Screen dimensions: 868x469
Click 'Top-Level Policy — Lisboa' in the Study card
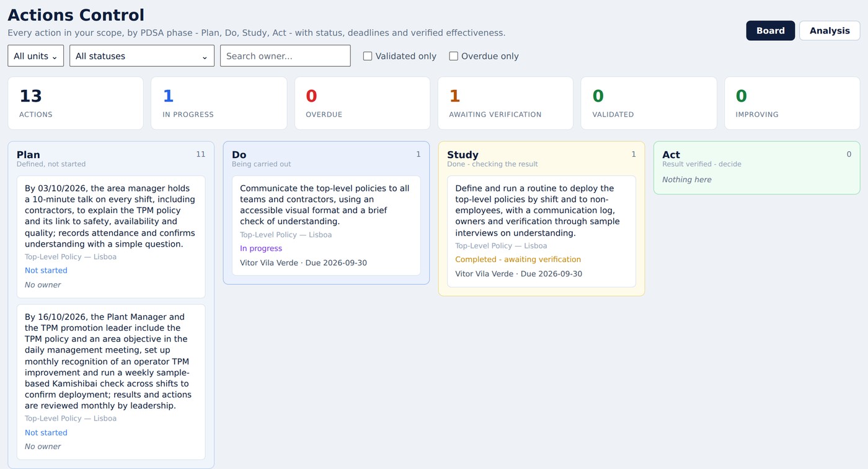click(x=501, y=246)
